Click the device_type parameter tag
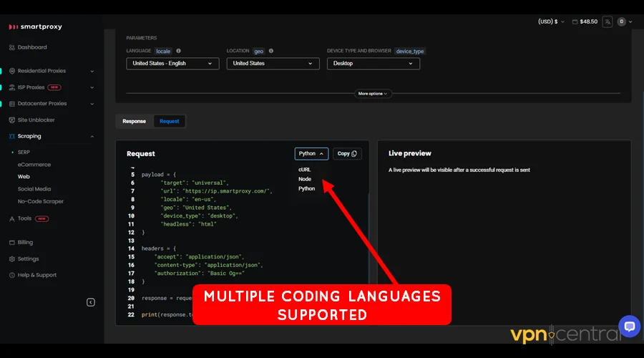644x358 pixels. (x=409, y=52)
